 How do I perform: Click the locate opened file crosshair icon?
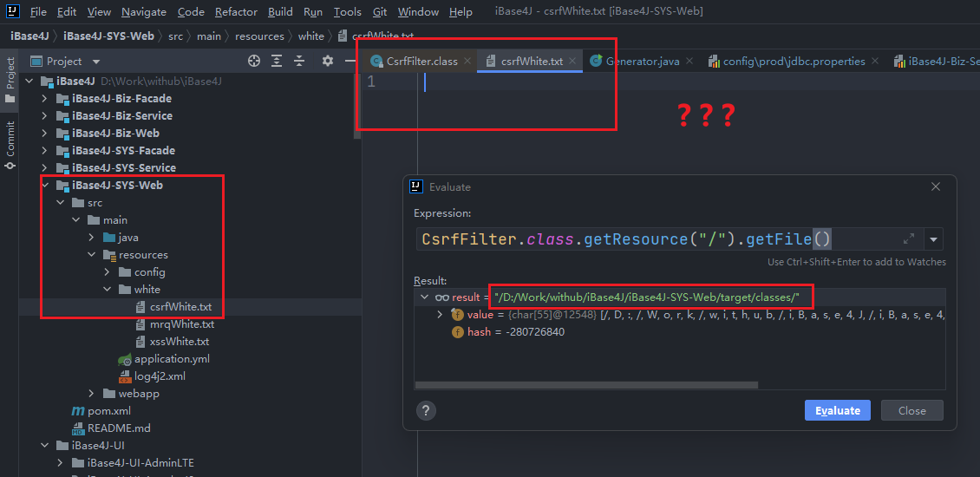254,61
